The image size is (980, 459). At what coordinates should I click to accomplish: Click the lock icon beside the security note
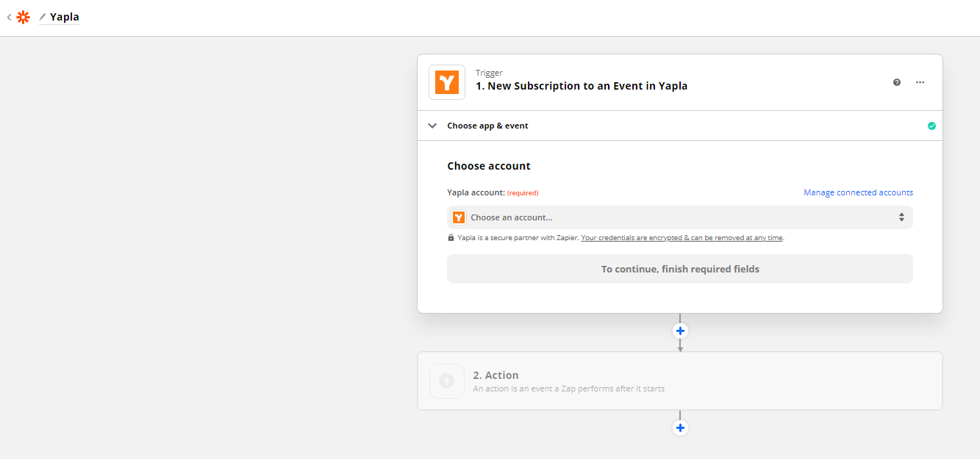point(451,237)
